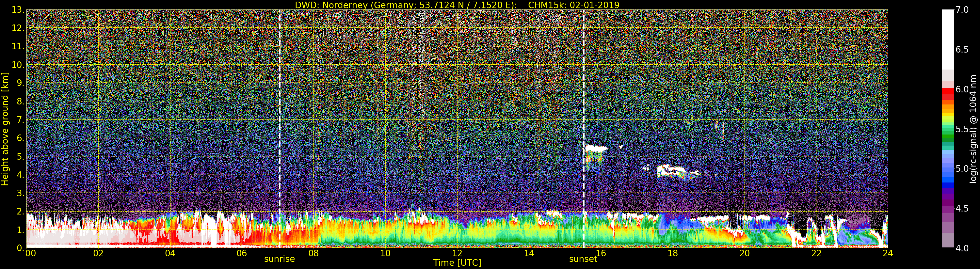Viewport: 980px width, 269px height.
Task: Click the height-axis tick label '4.'
Action: point(21,175)
